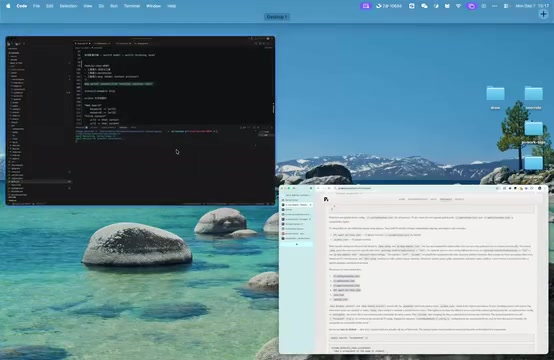
Task: Open the Go menu
Action: (x=101, y=6)
